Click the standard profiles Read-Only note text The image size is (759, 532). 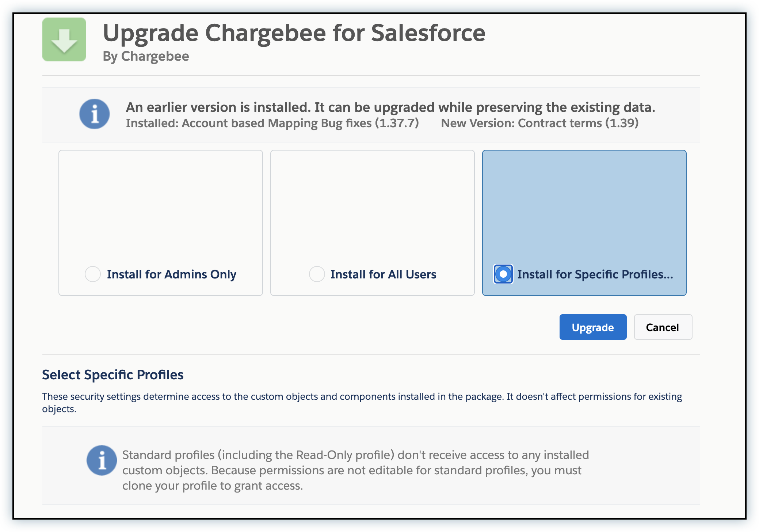click(x=355, y=470)
